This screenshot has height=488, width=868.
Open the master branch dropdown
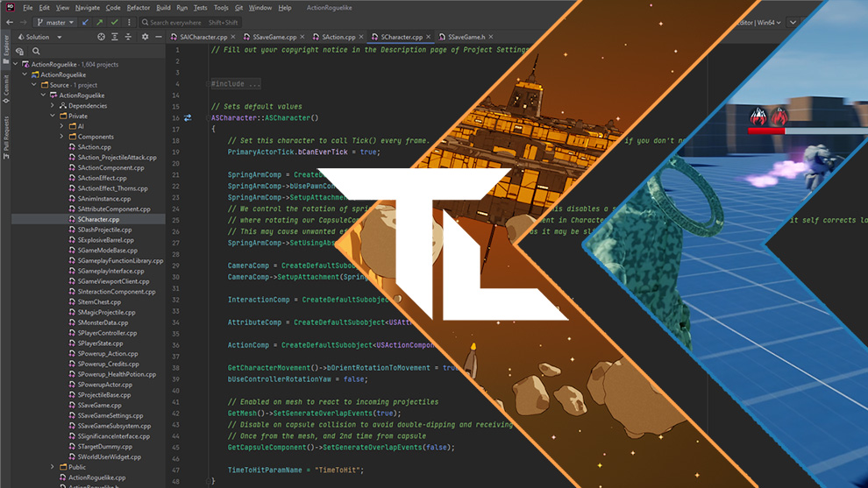coord(55,22)
